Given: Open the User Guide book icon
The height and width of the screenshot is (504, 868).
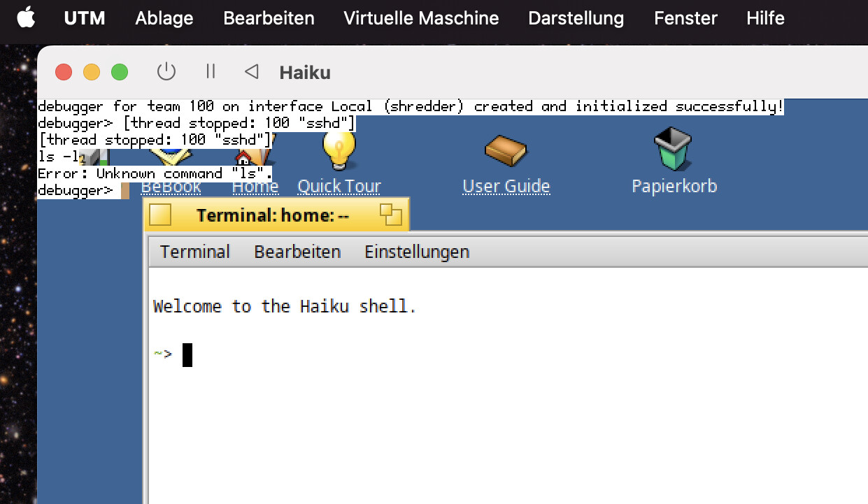Looking at the screenshot, I should [506, 150].
